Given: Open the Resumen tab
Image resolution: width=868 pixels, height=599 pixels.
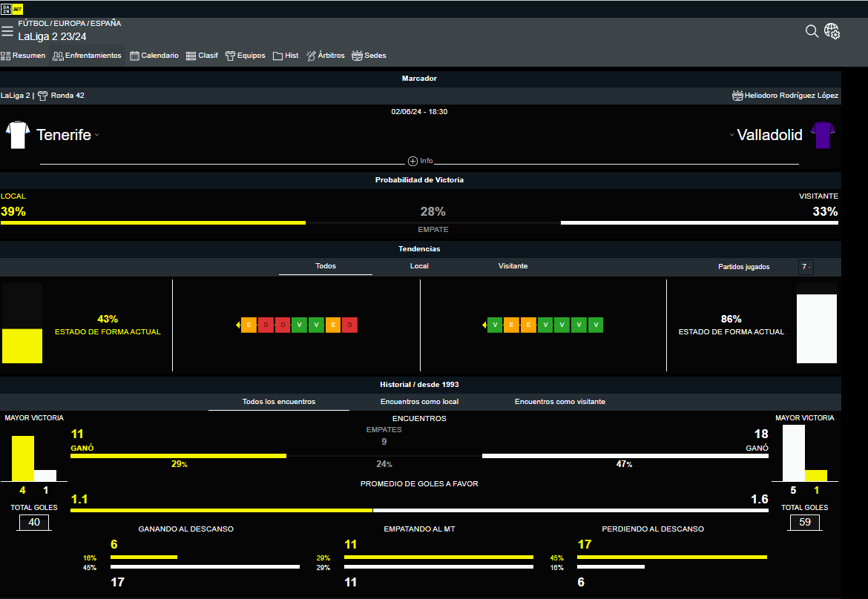Looking at the screenshot, I should (x=23, y=56).
